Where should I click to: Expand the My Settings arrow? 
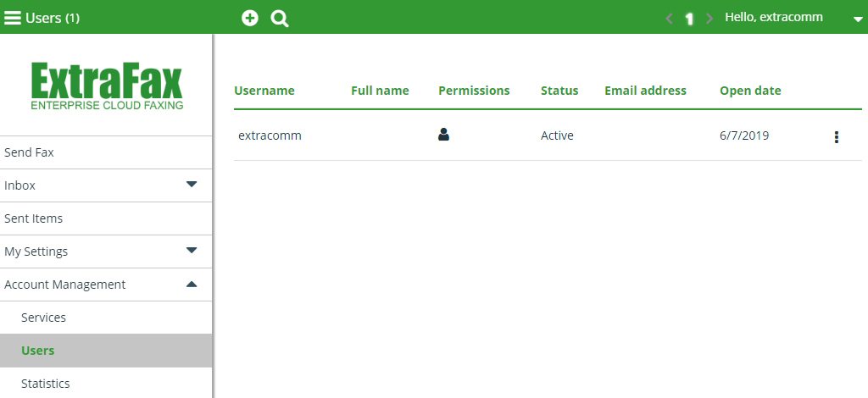coord(192,251)
